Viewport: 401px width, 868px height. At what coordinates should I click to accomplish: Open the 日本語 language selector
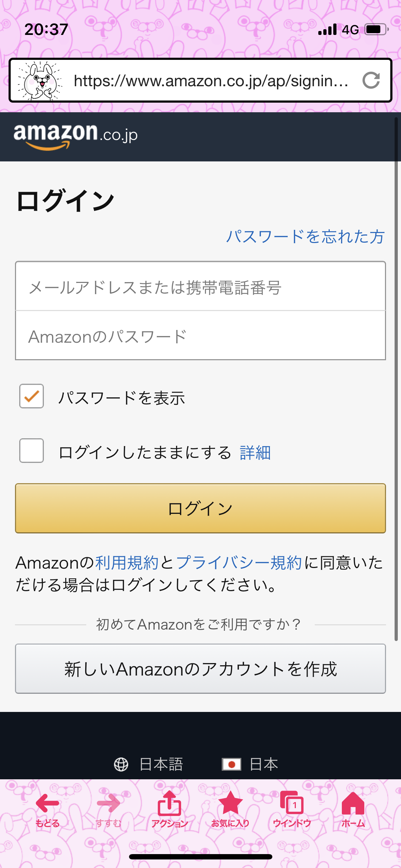point(149,764)
